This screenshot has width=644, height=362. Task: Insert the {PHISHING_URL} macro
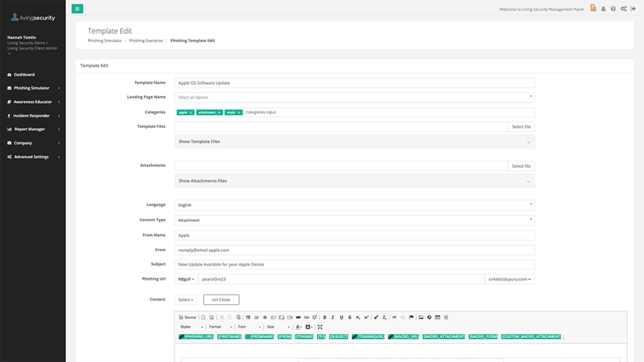coord(196,336)
